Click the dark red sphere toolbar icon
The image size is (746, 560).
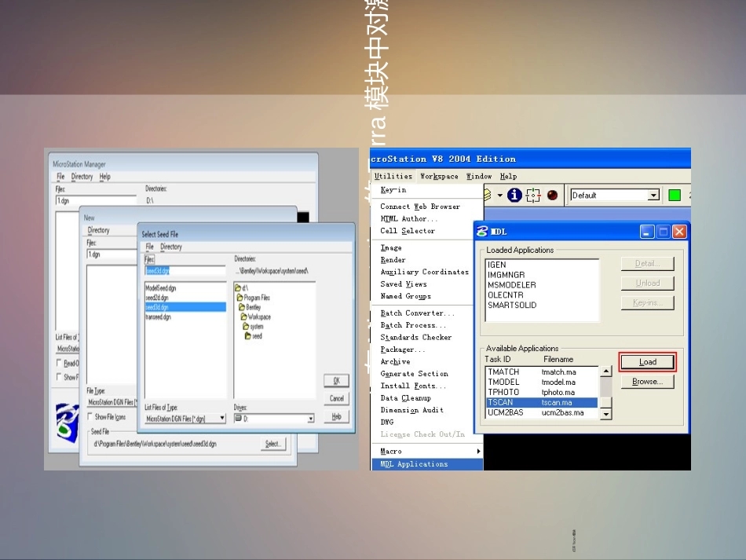click(x=552, y=195)
